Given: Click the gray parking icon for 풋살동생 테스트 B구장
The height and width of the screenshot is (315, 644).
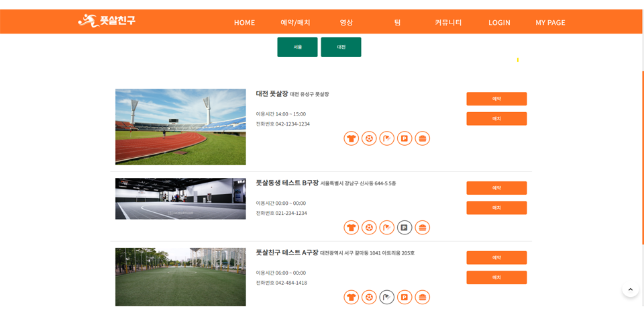Looking at the screenshot, I should 405,228.
